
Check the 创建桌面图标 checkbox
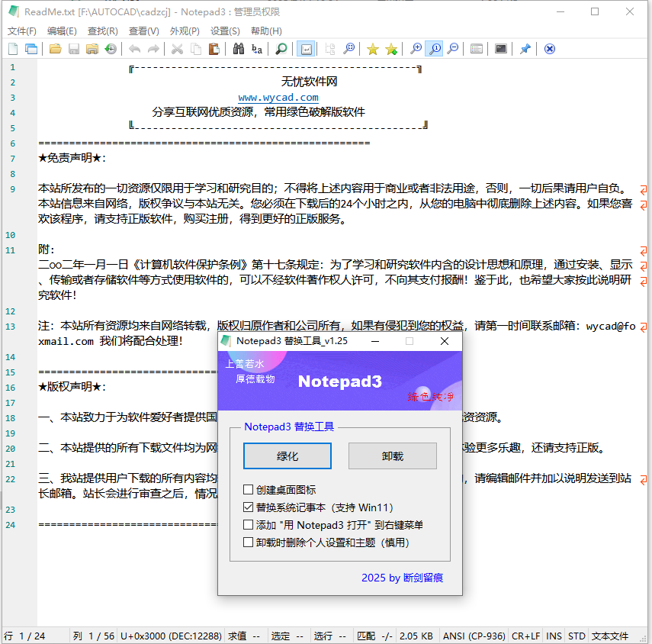tap(249, 490)
